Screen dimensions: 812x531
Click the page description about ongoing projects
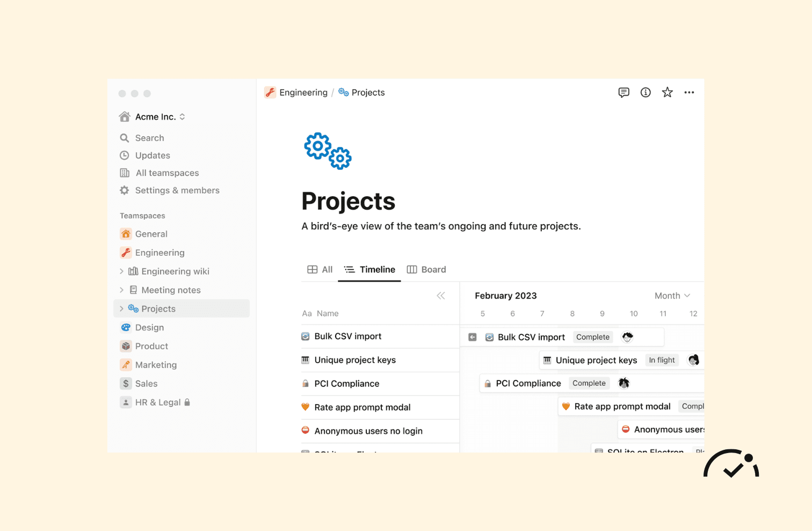click(x=441, y=226)
